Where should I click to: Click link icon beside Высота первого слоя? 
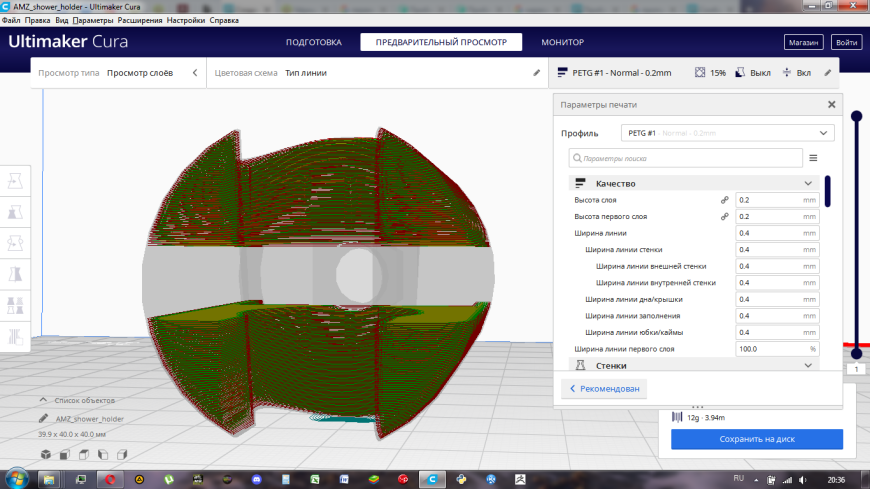(x=724, y=216)
